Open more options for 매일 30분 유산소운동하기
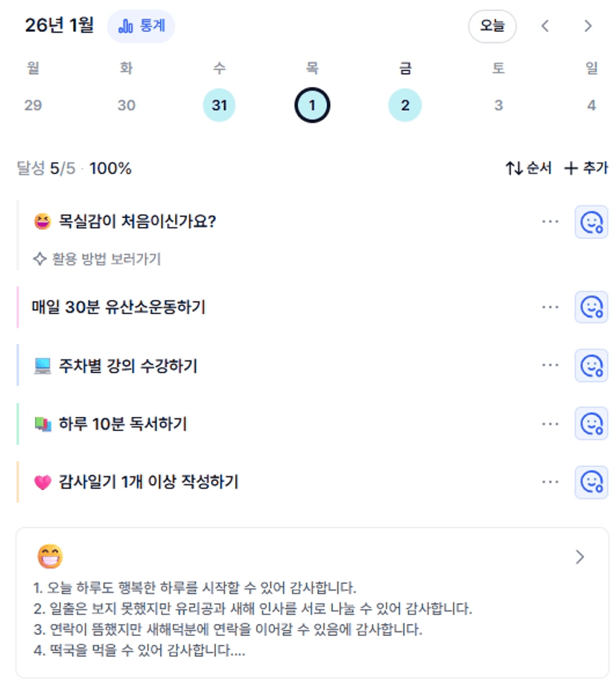The height and width of the screenshot is (682, 616). 550,307
